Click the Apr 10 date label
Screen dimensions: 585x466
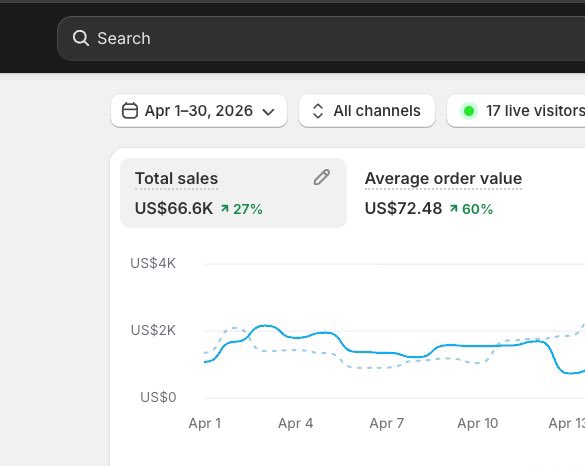click(477, 423)
